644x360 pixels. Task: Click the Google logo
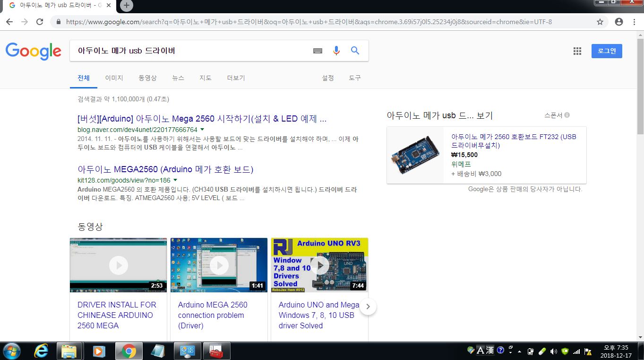click(34, 51)
